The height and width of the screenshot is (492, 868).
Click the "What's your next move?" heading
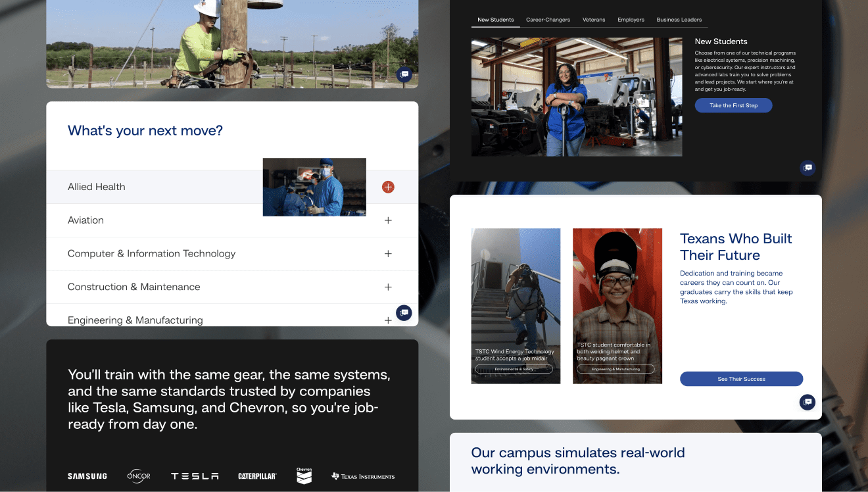click(145, 130)
